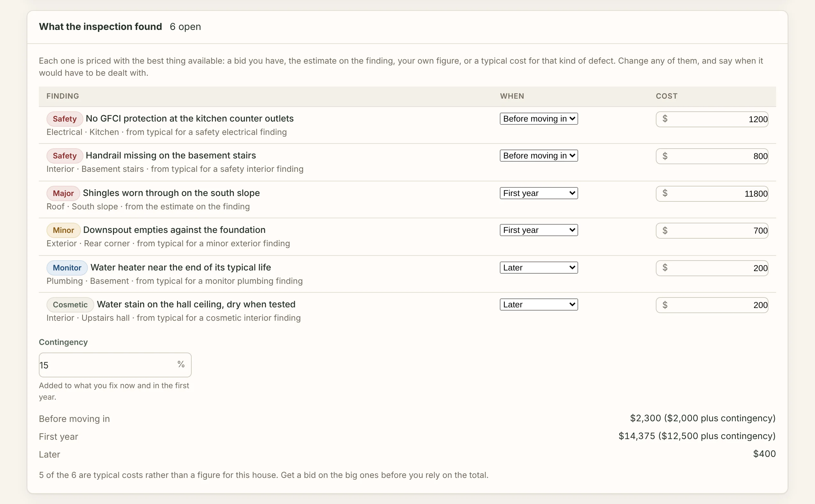Click 'Water heater near the end of its typical life'
This screenshot has height=504, width=815.
point(181,268)
